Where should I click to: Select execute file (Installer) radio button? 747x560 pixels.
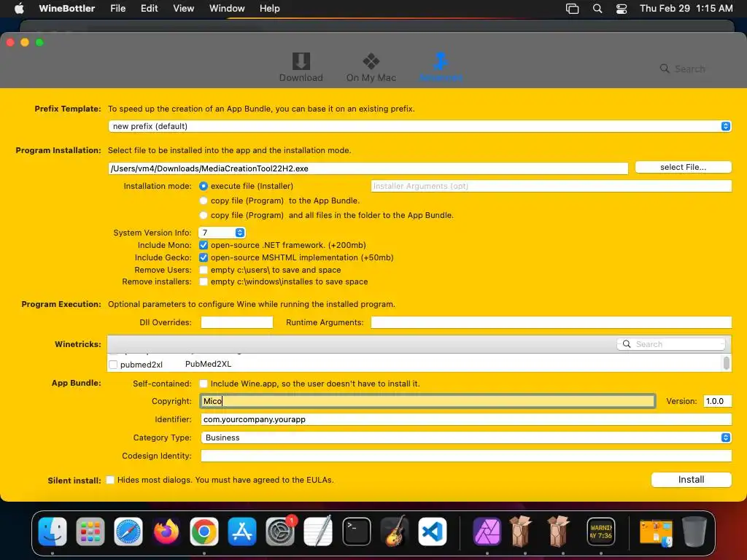204,186
